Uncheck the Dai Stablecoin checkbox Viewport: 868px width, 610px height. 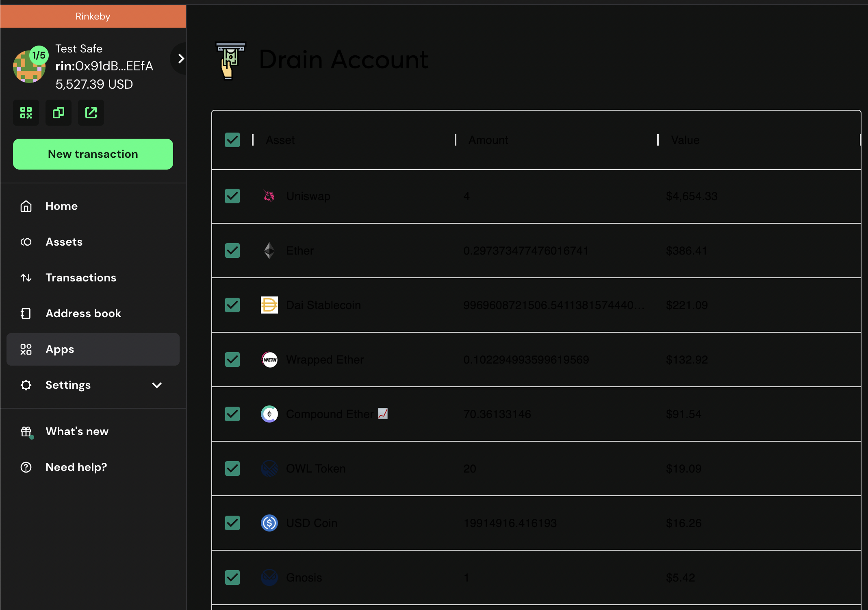point(232,305)
